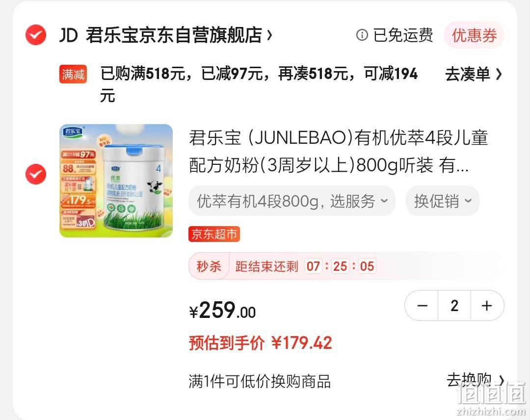Tap the 京东超市 badge

click(x=214, y=234)
